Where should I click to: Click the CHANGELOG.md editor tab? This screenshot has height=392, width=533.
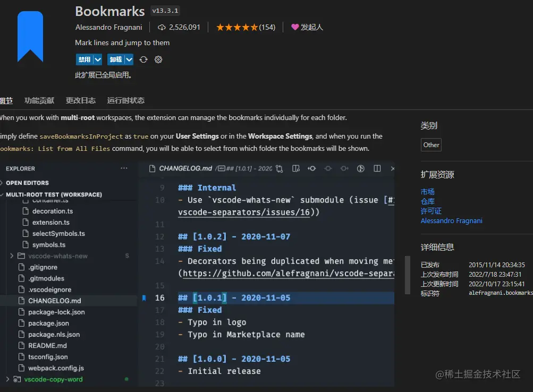point(185,168)
